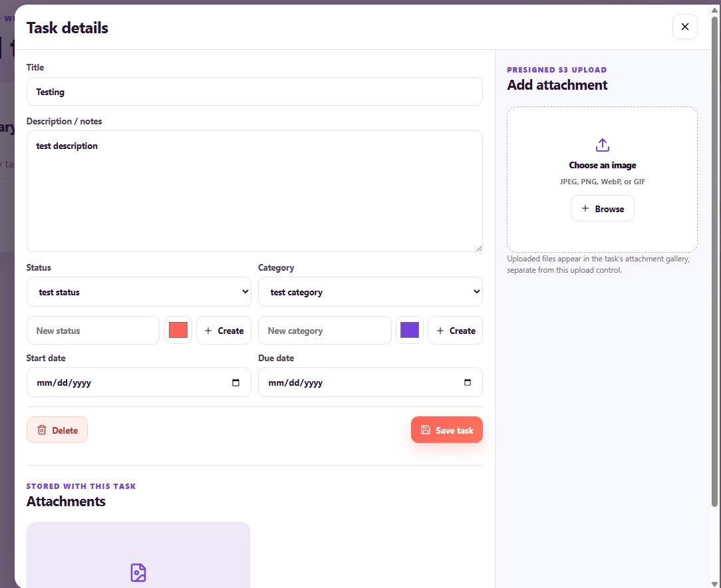The image size is (721, 588).
Task: Click the upload arrow icon
Action: coord(603,145)
